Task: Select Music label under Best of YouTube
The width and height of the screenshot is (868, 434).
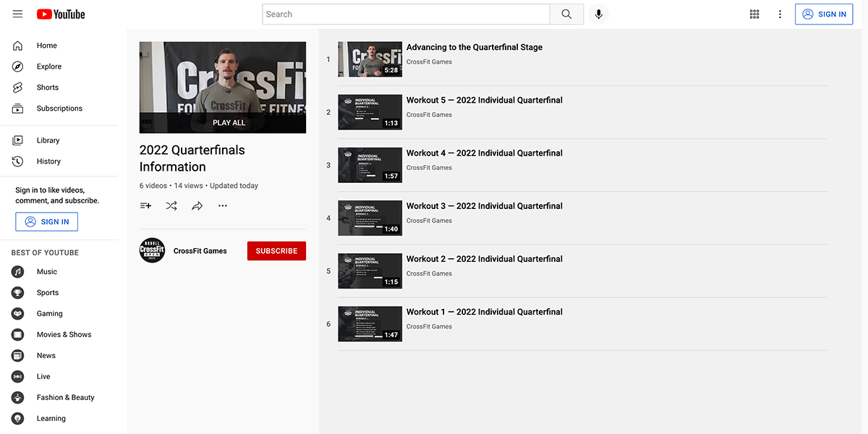Action: pos(47,272)
